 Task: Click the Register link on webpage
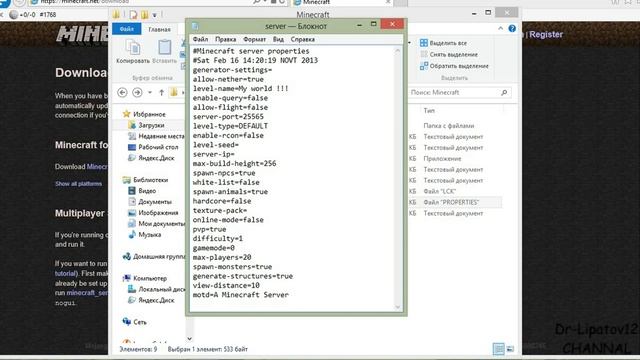pyautogui.click(x=546, y=35)
